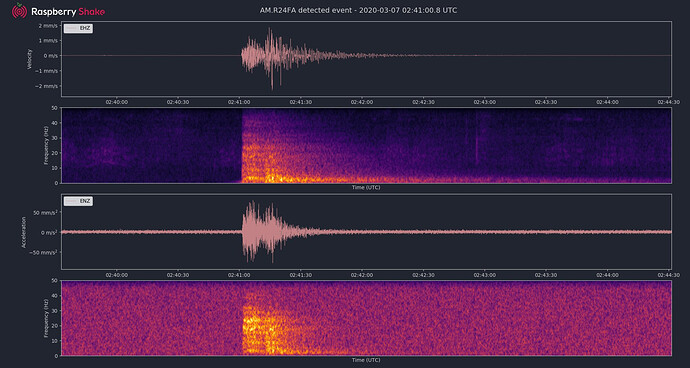Click the largest EHZ velocity waveform peak

tap(272, 59)
